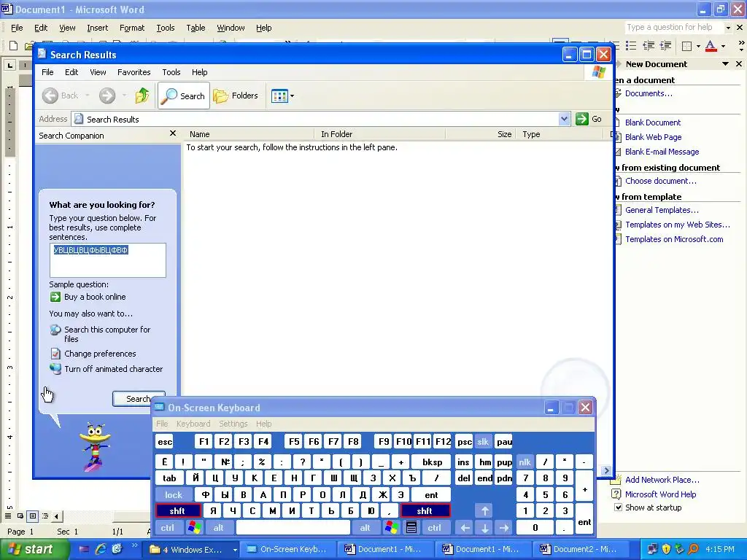The image size is (747, 560).
Task: Click Word's Type a question for help box
Action: coord(673,28)
